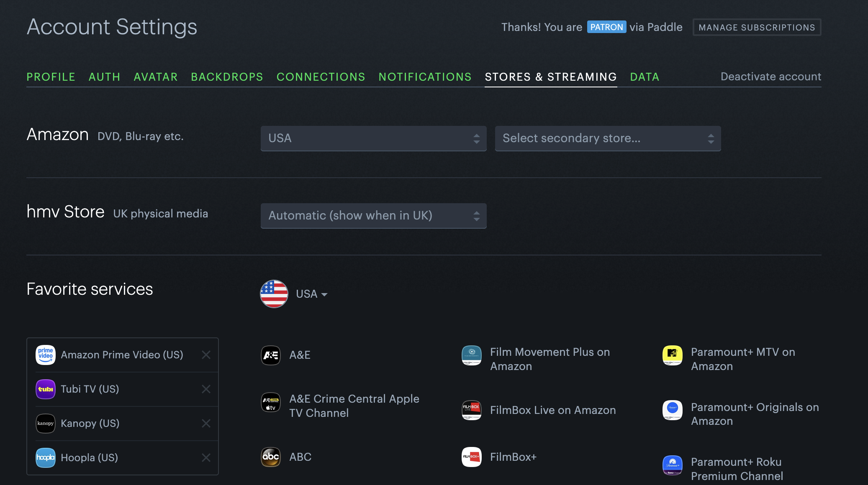
Task: Switch to the Connections tab
Action: point(321,77)
